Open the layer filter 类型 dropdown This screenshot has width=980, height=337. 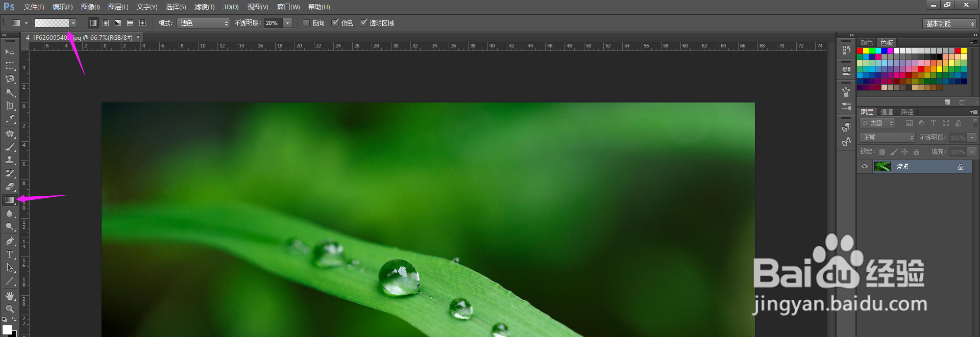[877, 123]
